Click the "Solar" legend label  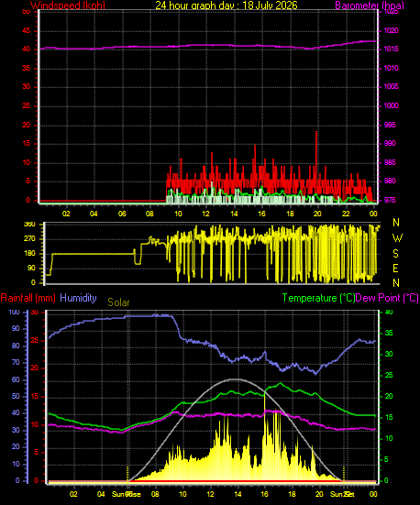coord(118,302)
